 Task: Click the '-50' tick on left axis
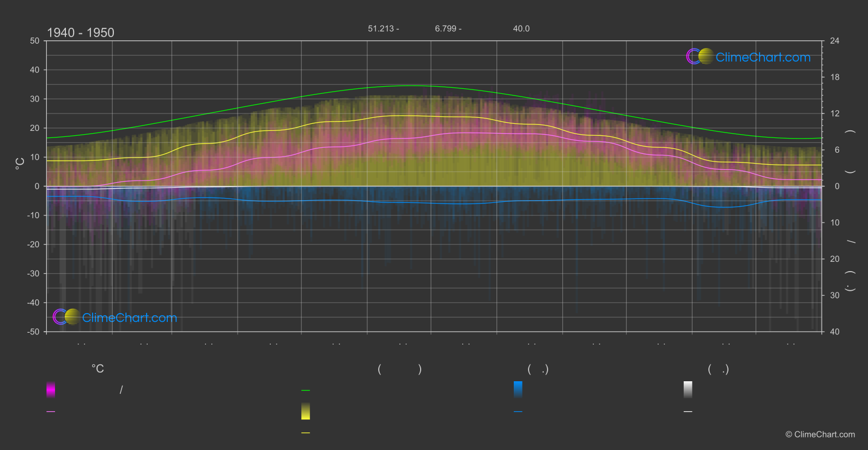34,332
